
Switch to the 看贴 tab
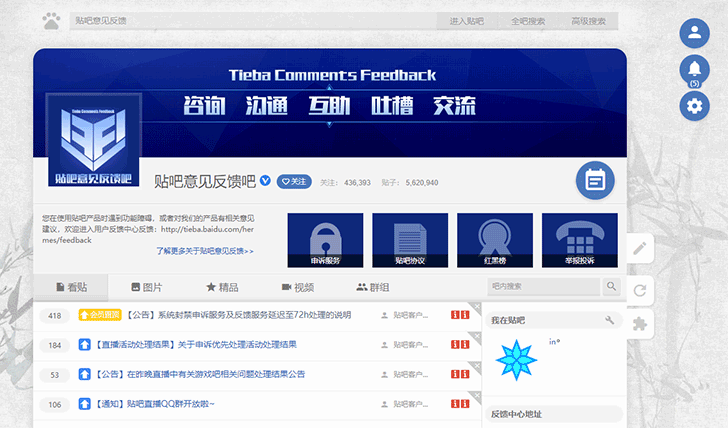click(x=71, y=287)
